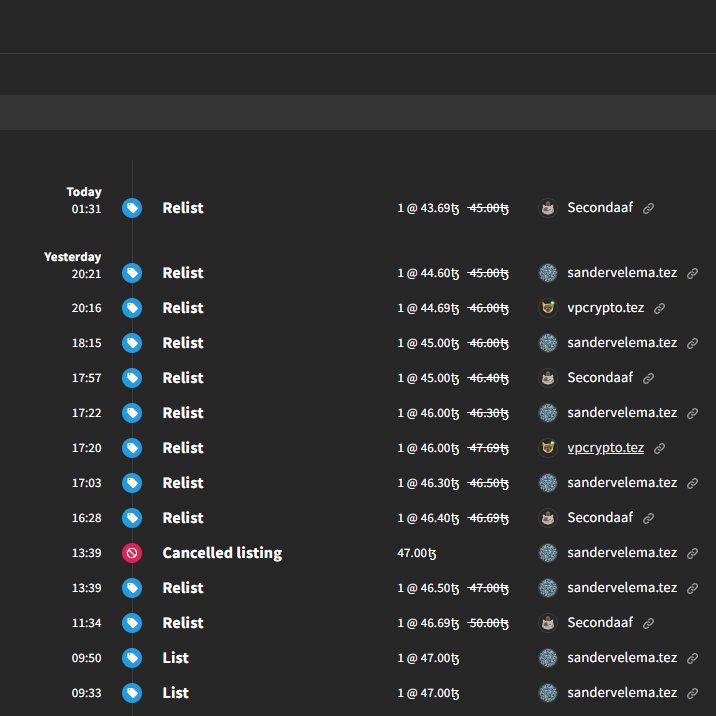Click the blue tag icon for the 20:21 Relist
Image resolution: width=716 pixels, height=716 pixels.
pyautogui.click(x=132, y=273)
